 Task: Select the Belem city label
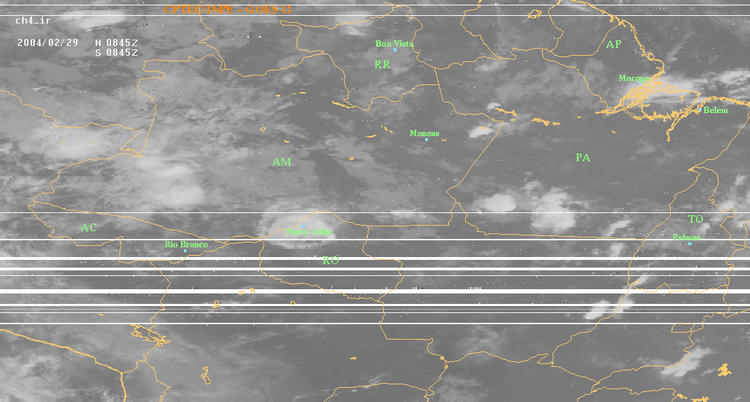(x=716, y=111)
